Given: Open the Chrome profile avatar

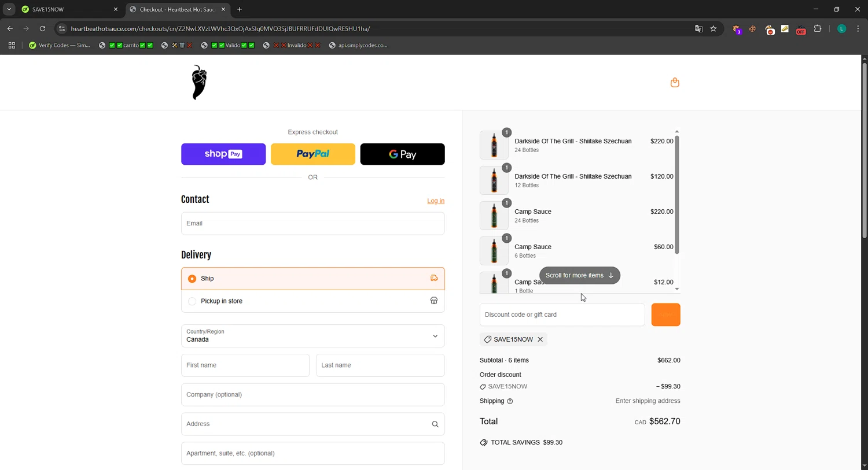Looking at the screenshot, I should point(842,28).
